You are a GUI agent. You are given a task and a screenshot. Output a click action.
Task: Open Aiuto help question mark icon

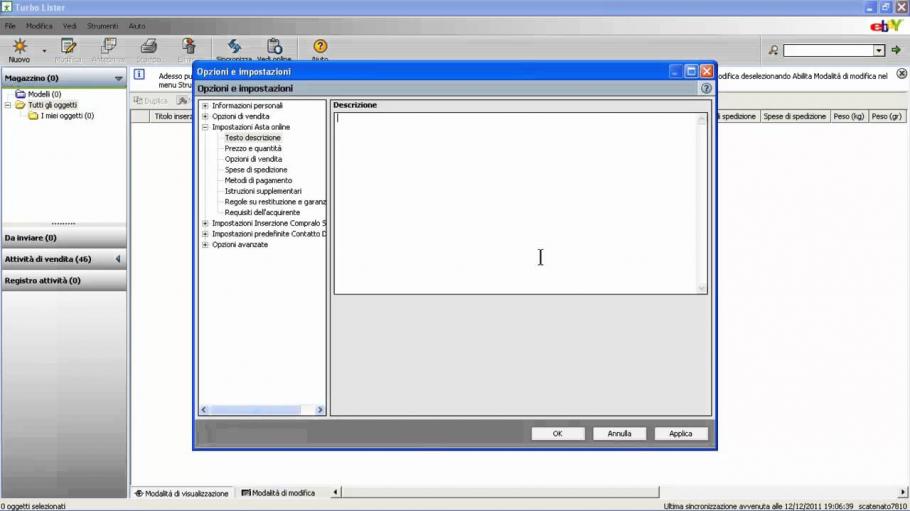(320, 46)
